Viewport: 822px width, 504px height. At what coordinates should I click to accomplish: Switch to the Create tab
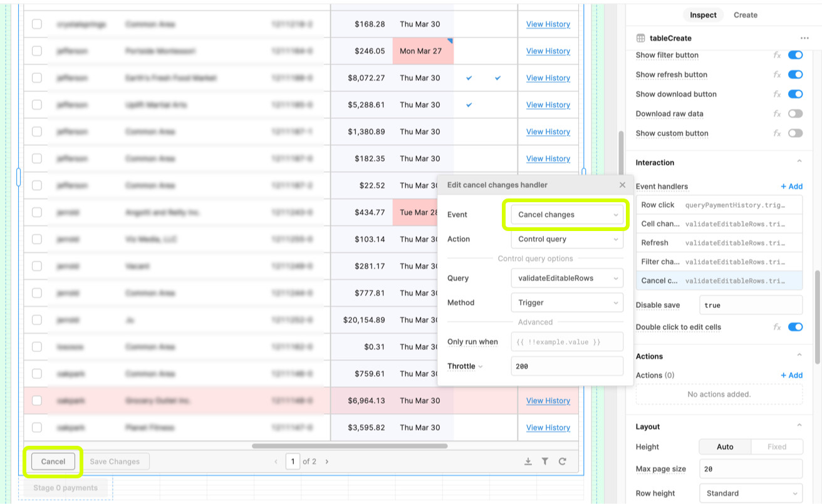click(746, 15)
